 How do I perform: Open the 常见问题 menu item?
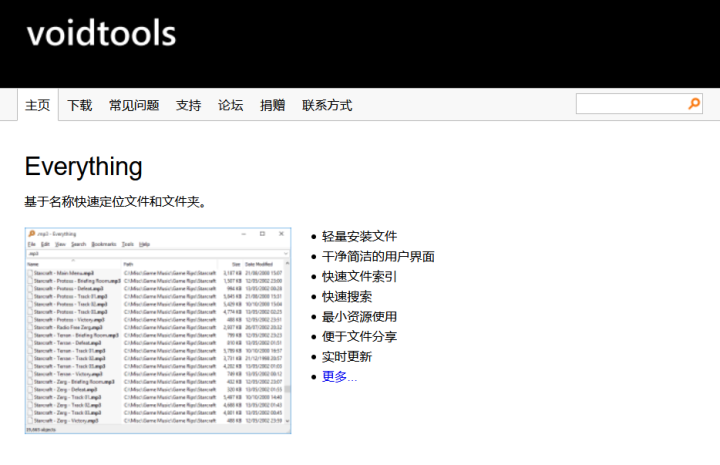pos(134,105)
